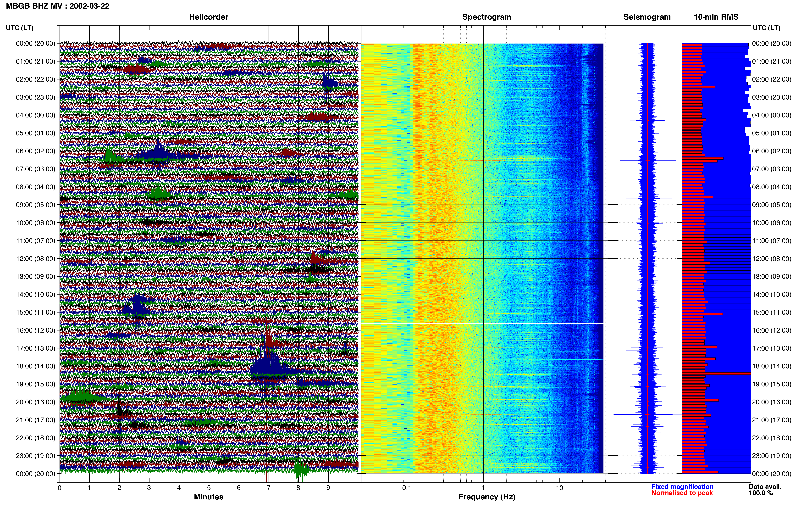Image resolution: width=812 pixels, height=508 pixels.
Task: Select the Spectrogram panel heading
Action: pyautogui.click(x=487, y=17)
